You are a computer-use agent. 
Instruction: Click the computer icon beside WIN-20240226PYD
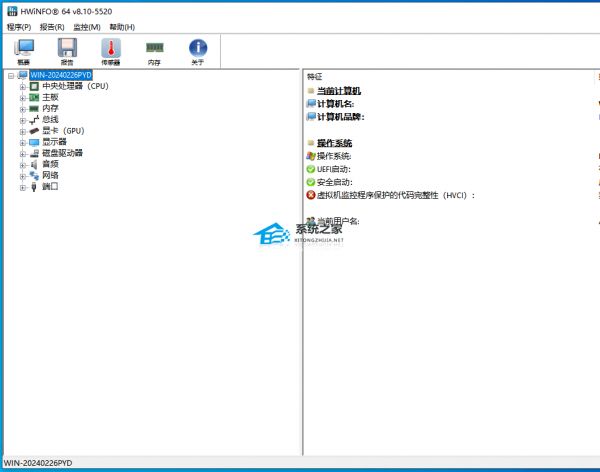pyautogui.click(x=23, y=75)
